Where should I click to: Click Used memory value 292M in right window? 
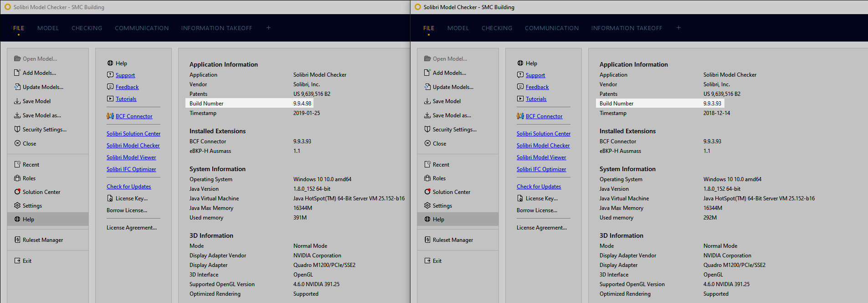point(710,218)
